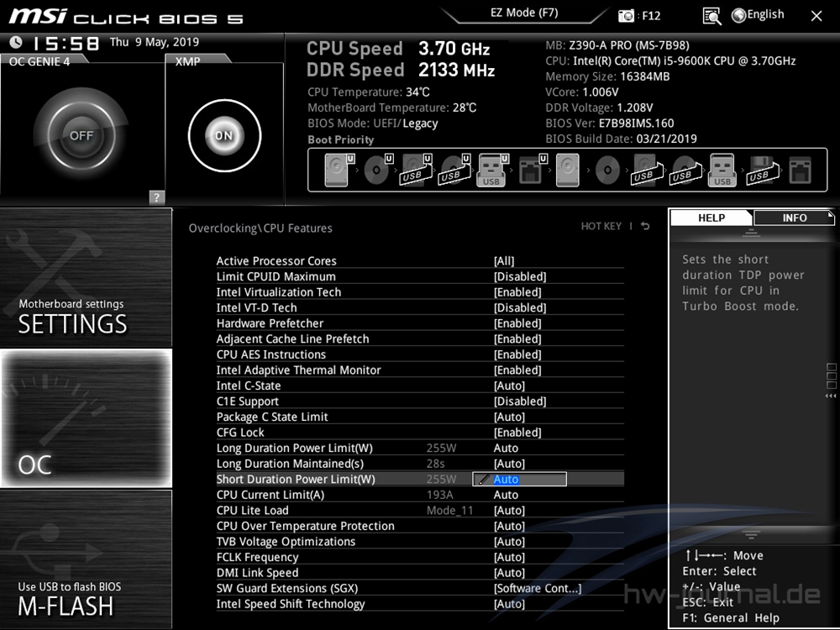Select USB optical drive boot icon without U badge
Image resolution: width=840 pixels, height=630 pixels.
pos(685,171)
